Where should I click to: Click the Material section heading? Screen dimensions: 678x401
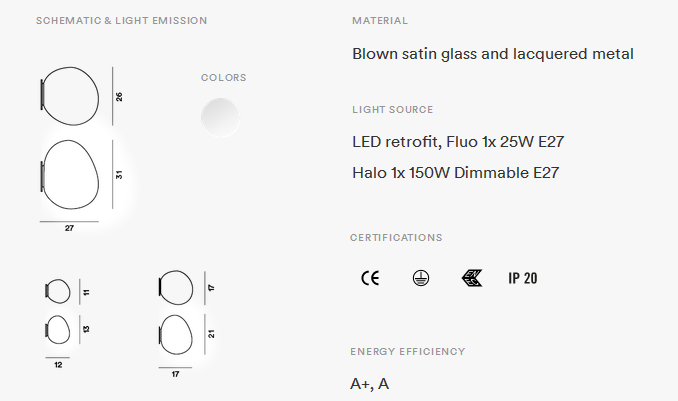coord(380,21)
